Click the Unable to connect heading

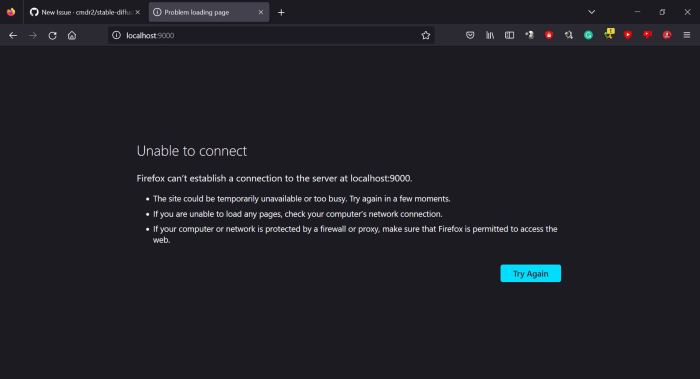click(192, 151)
